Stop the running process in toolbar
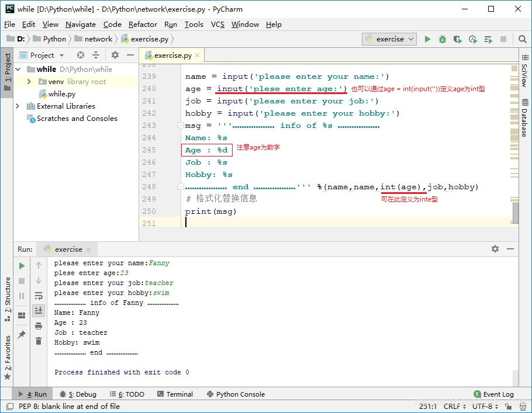This screenshot has height=413, width=532. tap(503, 39)
